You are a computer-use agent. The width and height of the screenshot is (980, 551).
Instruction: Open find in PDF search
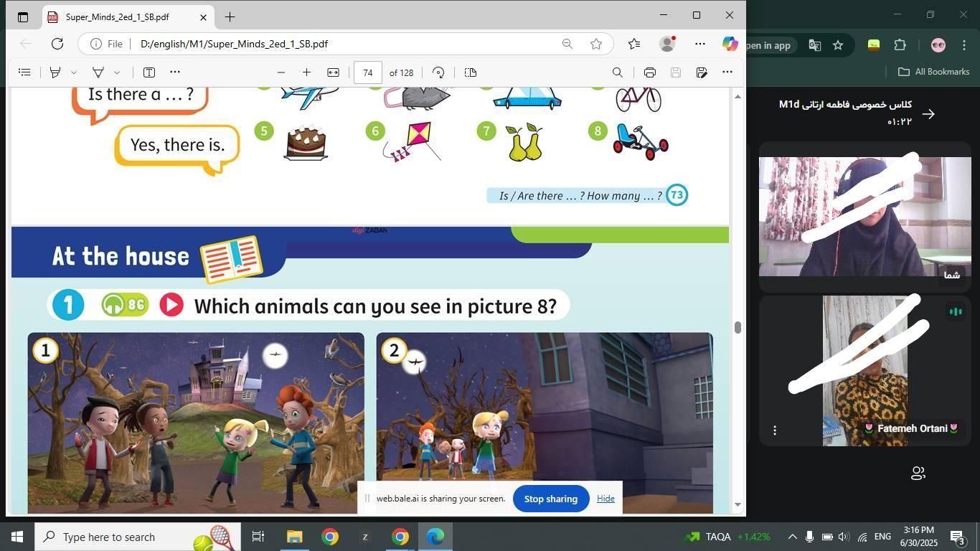coord(617,72)
